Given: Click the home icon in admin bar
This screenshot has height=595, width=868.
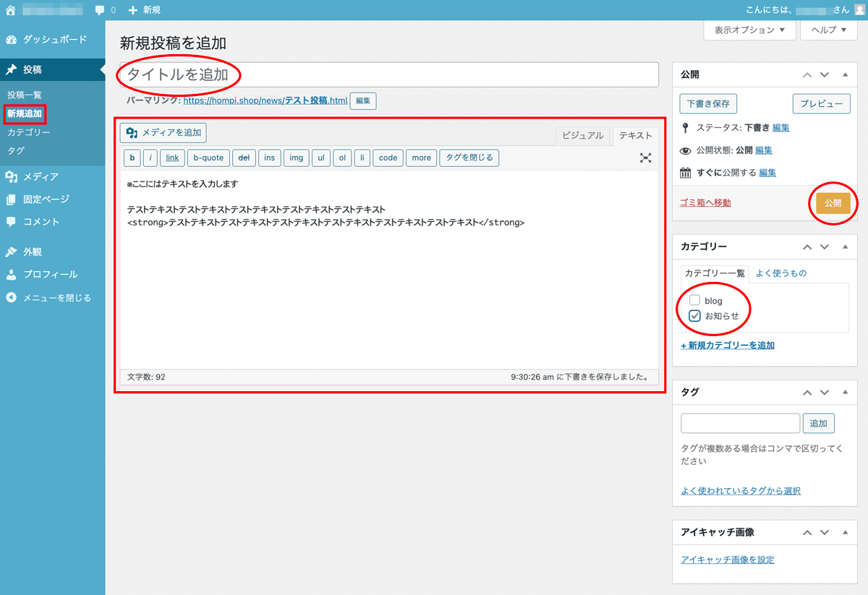Looking at the screenshot, I should coord(11,10).
